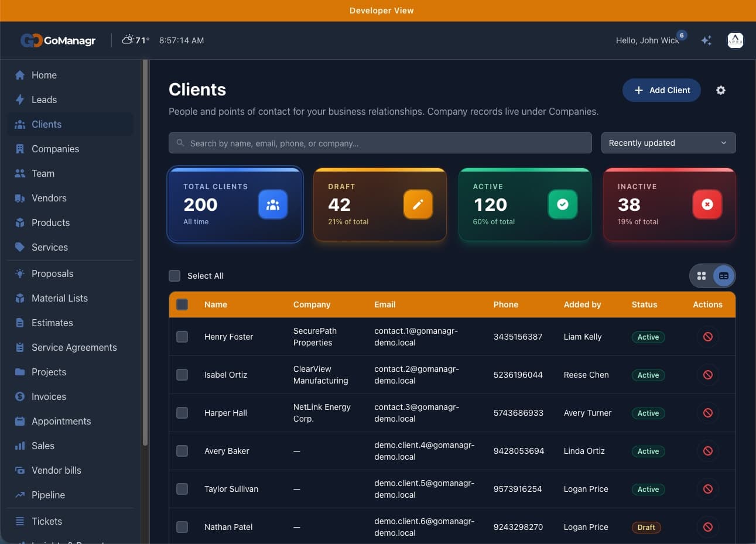Open the Apex profile avatar menu
This screenshot has width=756, height=544.
735,40
